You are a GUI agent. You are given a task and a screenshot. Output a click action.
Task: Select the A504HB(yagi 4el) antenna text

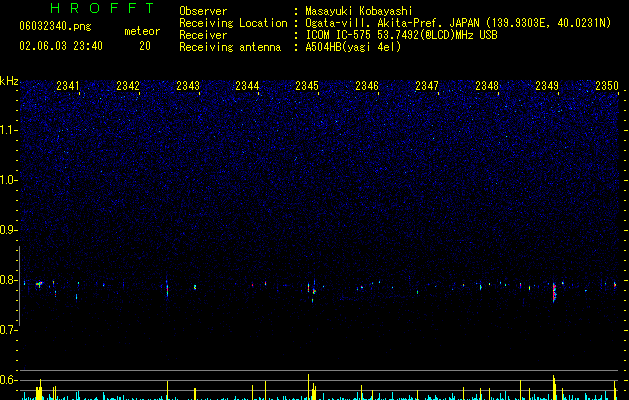click(353, 47)
